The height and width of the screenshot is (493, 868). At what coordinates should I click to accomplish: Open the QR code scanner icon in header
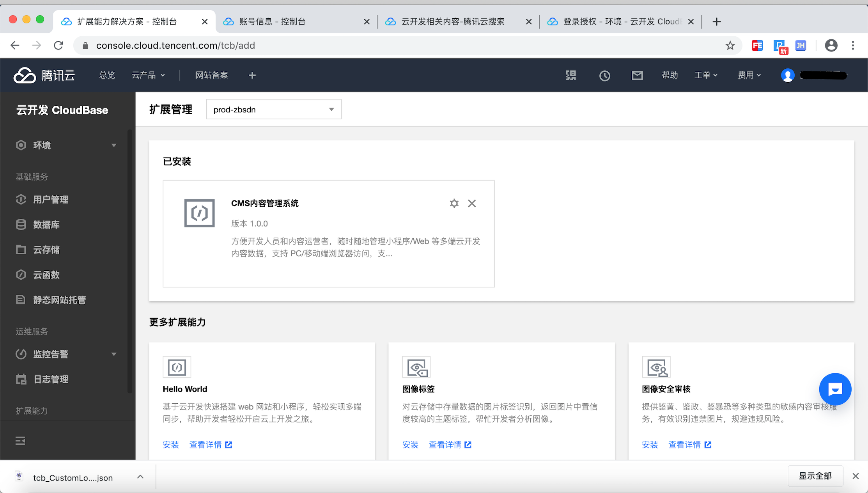click(x=571, y=75)
